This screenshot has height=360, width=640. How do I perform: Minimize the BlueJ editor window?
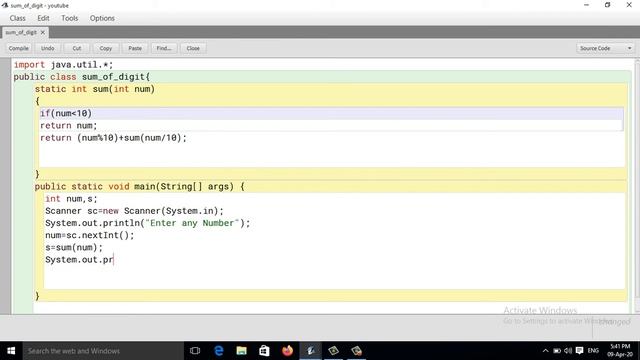coord(587,5)
